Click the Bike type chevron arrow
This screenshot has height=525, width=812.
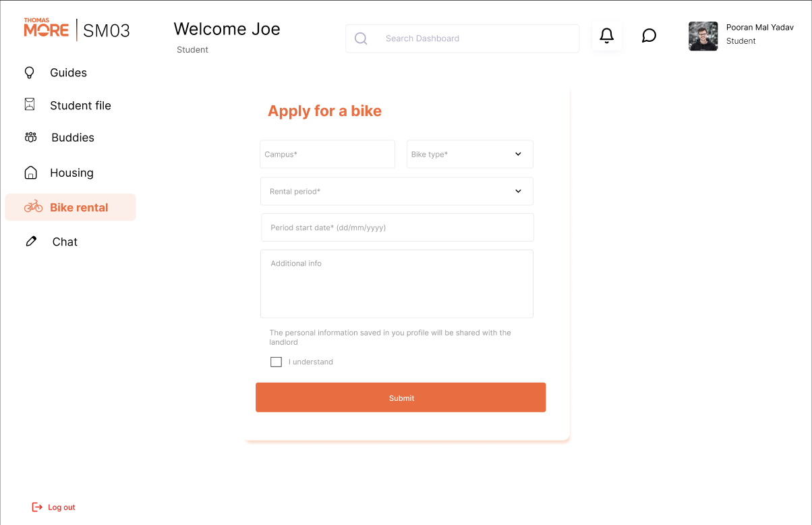click(518, 154)
